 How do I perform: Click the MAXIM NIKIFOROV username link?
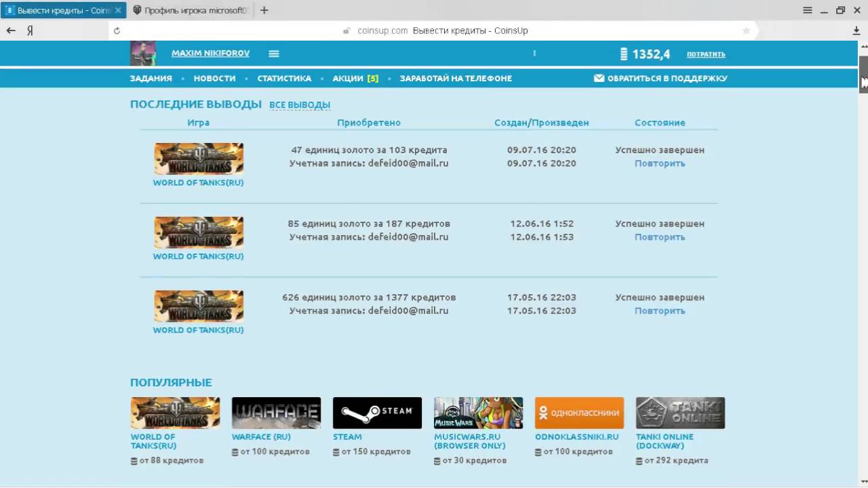click(210, 54)
